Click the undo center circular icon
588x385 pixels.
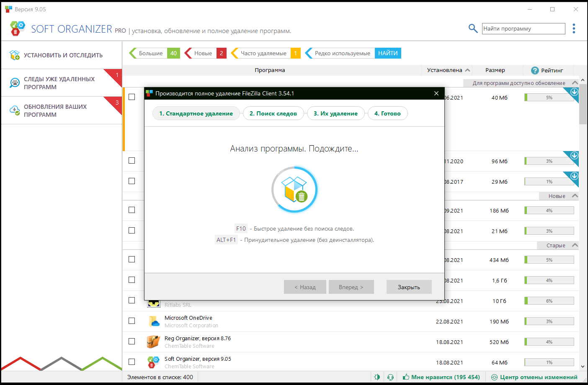point(494,377)
